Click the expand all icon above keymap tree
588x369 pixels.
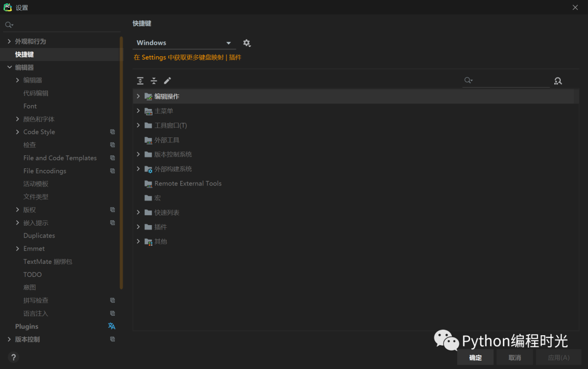[x=140, y=80]
